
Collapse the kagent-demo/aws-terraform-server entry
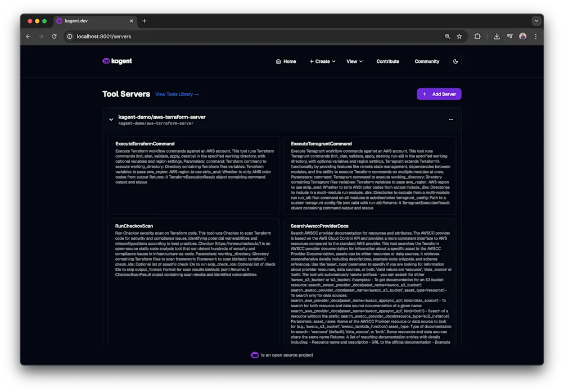tap(111, 119)
